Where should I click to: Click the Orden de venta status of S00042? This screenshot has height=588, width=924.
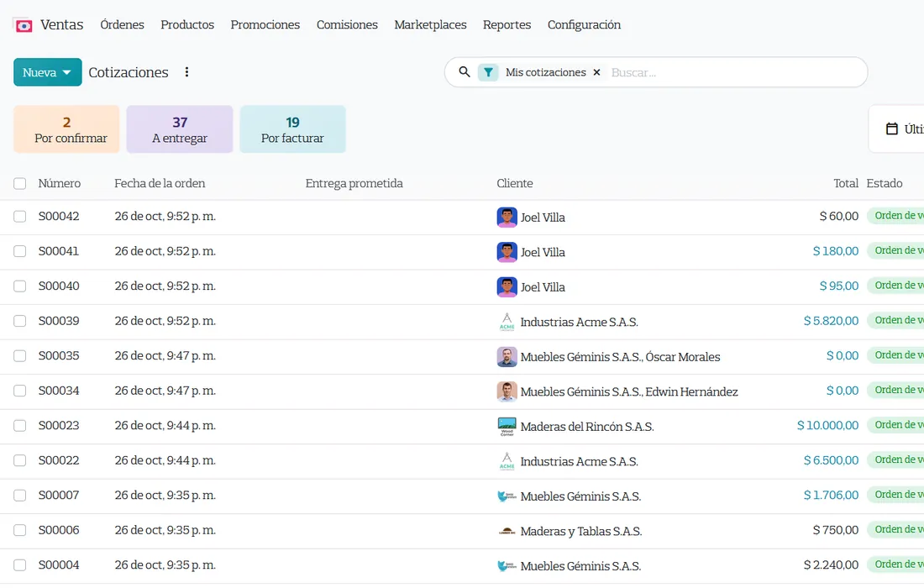pos(895,216)
